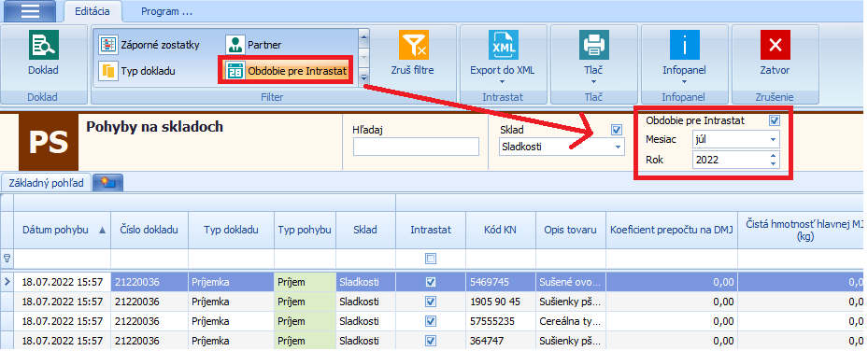
Task: Click the Číslo dokladu column header
Action: (149, 230)
